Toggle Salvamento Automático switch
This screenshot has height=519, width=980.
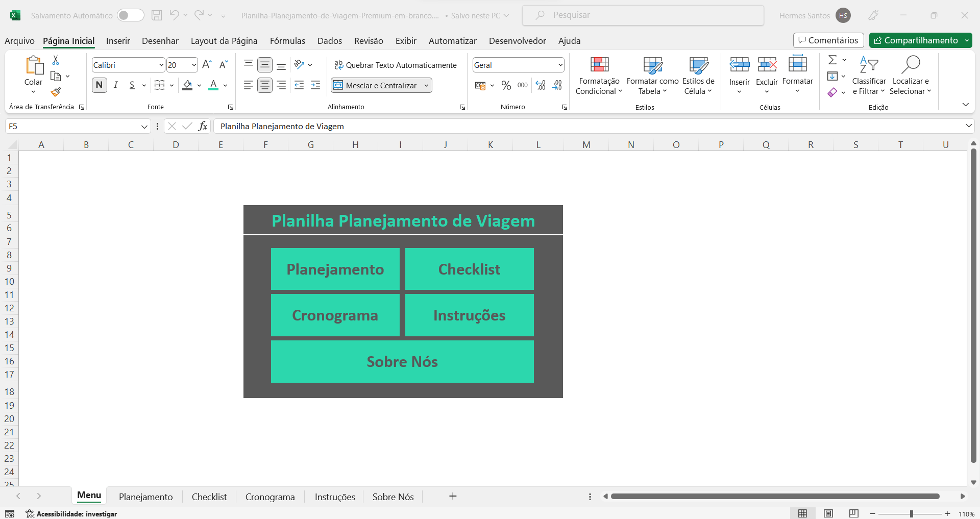click(x=131, y=15)
